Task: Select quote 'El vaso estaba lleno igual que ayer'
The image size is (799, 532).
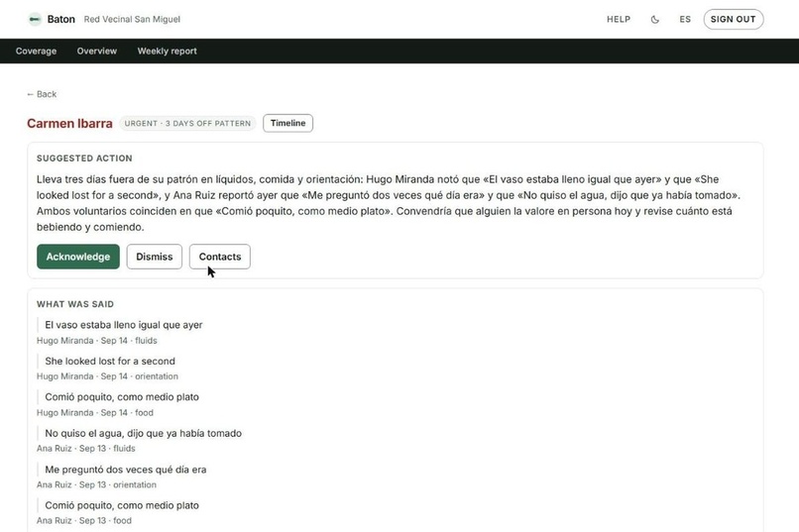Action: 124,325
